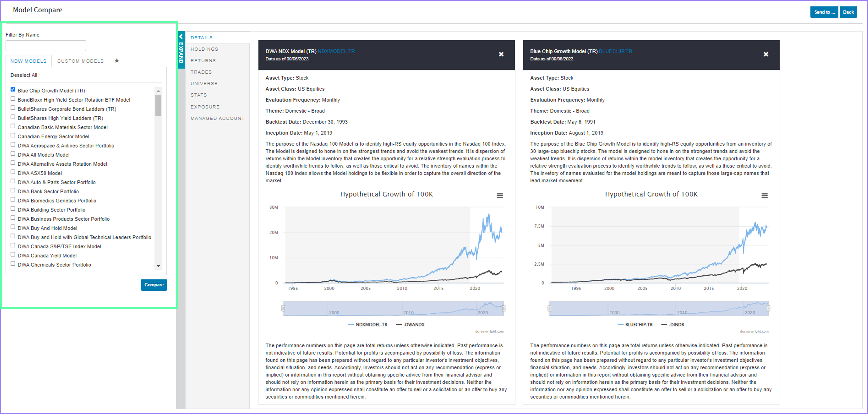Check BulletShares Corporate Bond Ladders (TR)
Viewport: 868px width, 414px height.
click(13, 108)
